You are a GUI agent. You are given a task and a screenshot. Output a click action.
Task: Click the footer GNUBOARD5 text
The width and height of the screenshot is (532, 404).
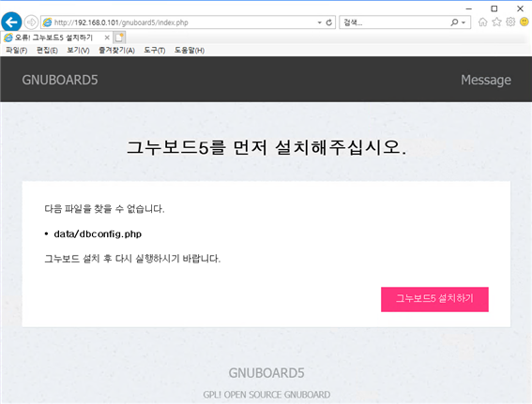(x=266, y=373)
